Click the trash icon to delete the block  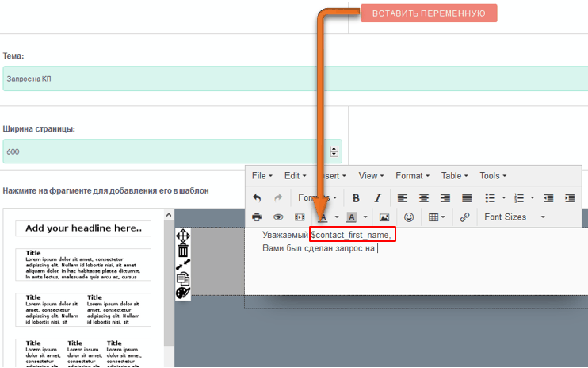pos(183,251)
